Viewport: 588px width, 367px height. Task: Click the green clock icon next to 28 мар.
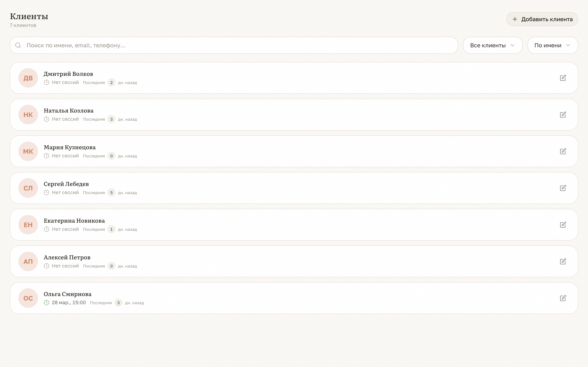(46, 303)
